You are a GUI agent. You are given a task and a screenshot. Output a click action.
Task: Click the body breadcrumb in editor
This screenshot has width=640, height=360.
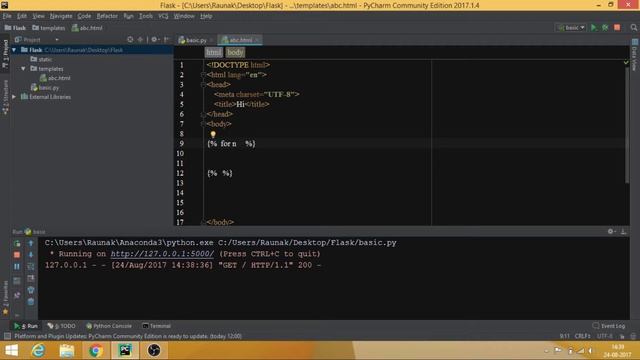(x=235, y=52)
